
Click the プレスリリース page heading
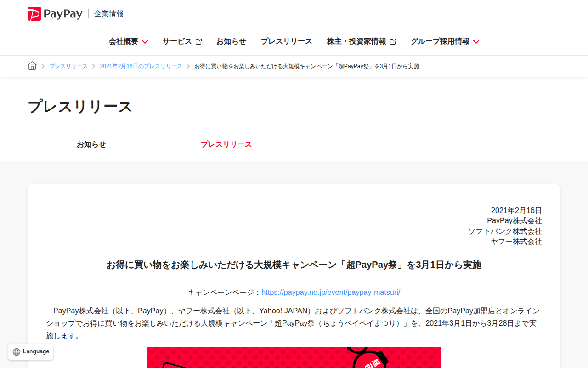pos(80,107)
